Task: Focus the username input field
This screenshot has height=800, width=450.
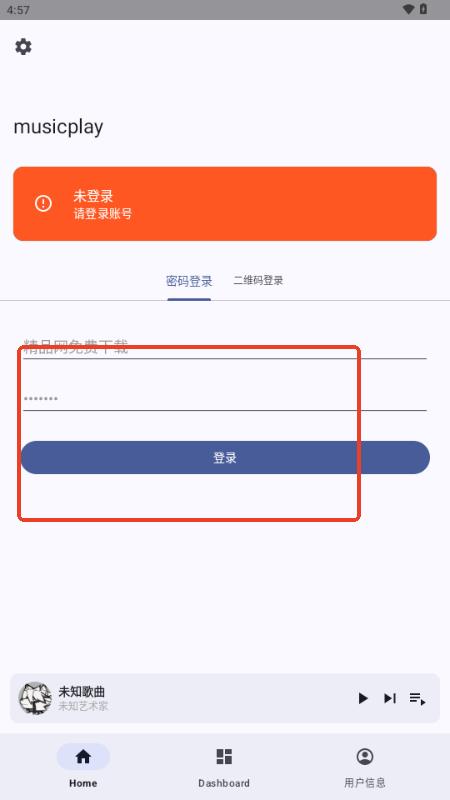Action: [225, 347]
